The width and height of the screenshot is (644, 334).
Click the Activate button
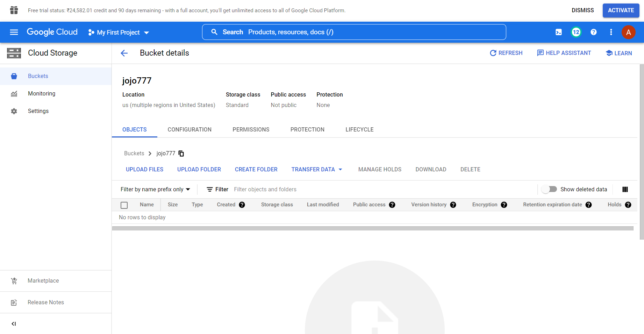pos(621,10)
